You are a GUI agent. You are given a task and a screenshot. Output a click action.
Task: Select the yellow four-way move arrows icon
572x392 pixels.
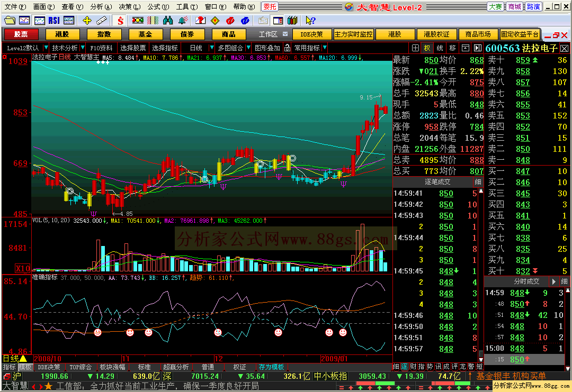tap(87, 21)
